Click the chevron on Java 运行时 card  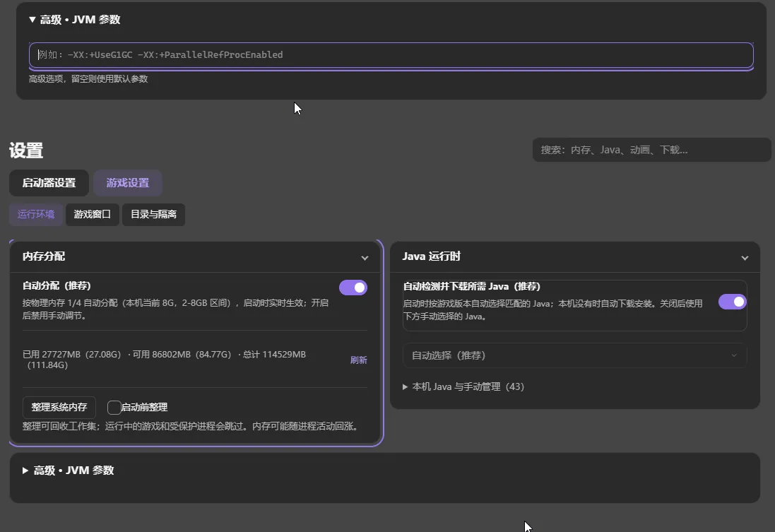[x=745, y=258]
